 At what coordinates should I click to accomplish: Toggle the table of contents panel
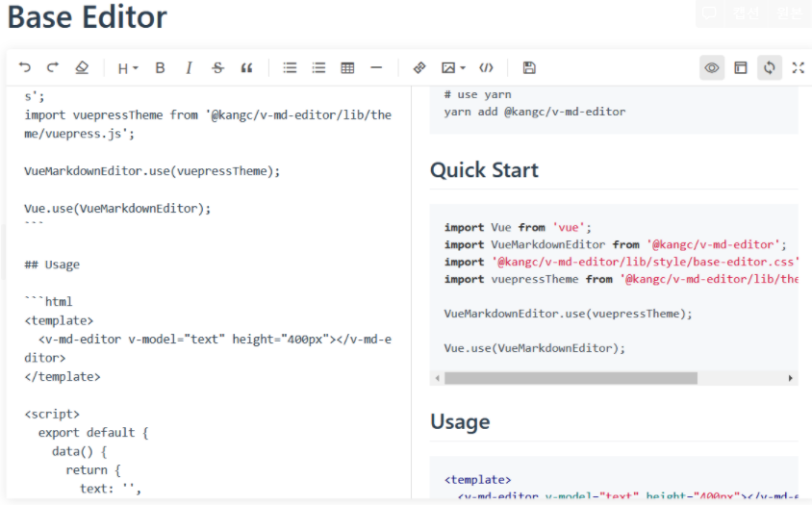(x=741, y=68)
